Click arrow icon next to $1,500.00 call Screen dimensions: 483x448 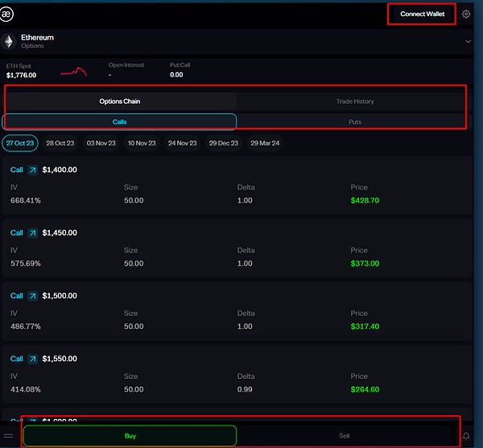coord(33,295)
